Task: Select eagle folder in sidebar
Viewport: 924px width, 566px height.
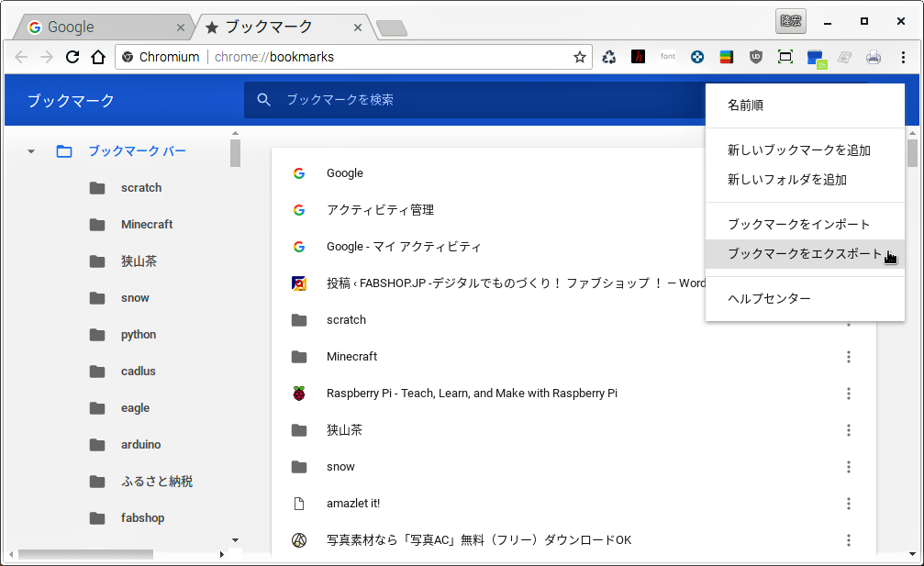Action: click(135, 408)
